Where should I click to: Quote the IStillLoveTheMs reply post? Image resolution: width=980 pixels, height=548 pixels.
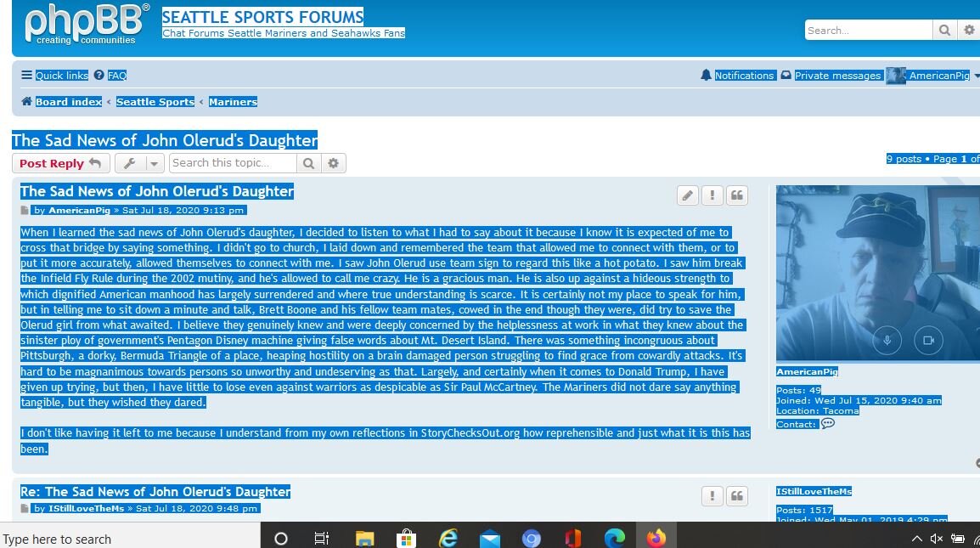[x=737, y=496]
